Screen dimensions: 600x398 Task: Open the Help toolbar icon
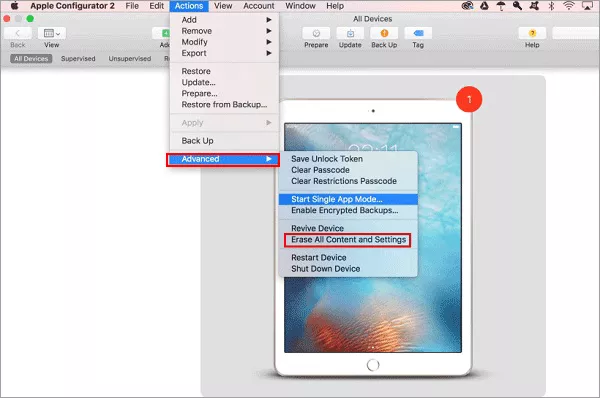tap(532, 33)
